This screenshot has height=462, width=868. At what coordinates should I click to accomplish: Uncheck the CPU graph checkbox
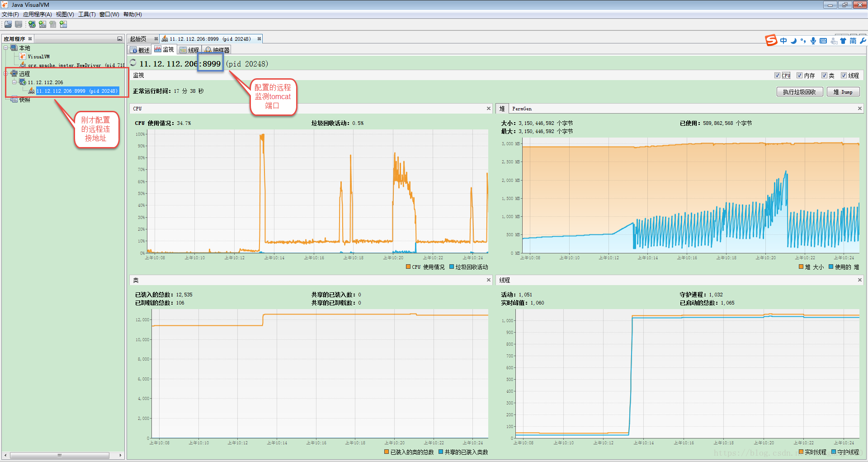(777, 76)
